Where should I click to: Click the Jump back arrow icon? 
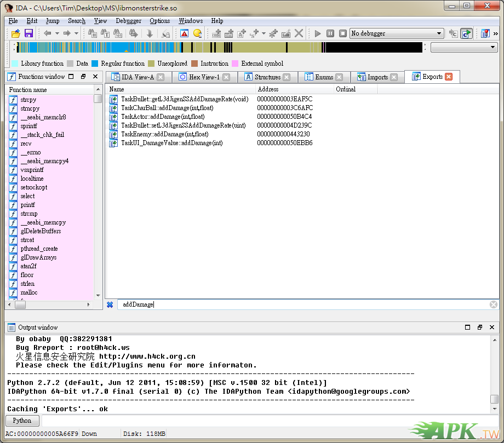pos(48,34)
